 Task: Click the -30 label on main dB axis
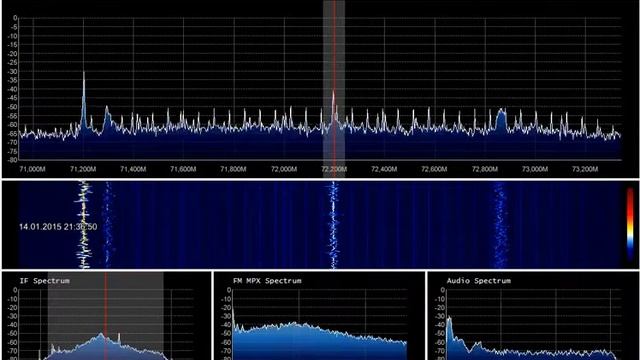pos(14,71)
